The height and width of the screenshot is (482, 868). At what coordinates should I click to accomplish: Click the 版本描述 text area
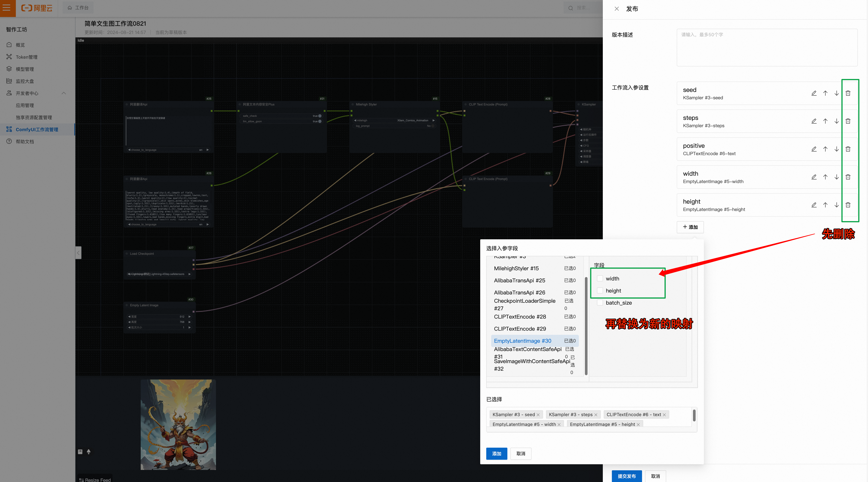coord(767,48)
